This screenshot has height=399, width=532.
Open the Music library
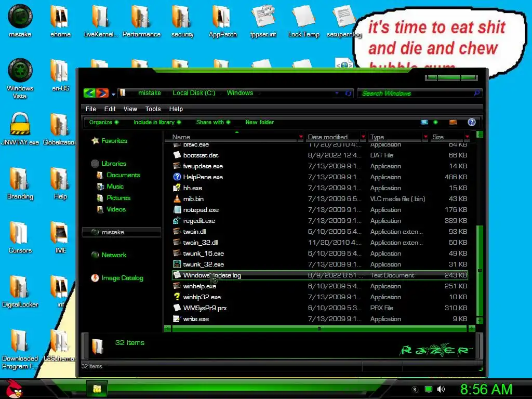(110, 187)
